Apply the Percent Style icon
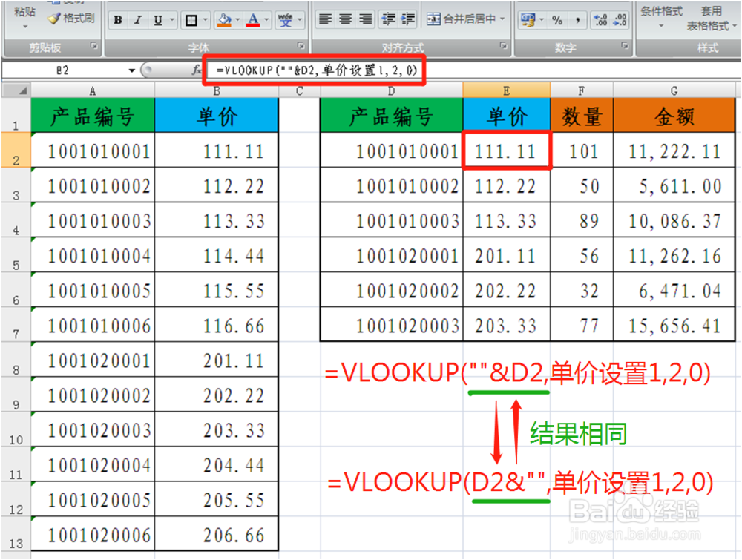 coord(557,19)
